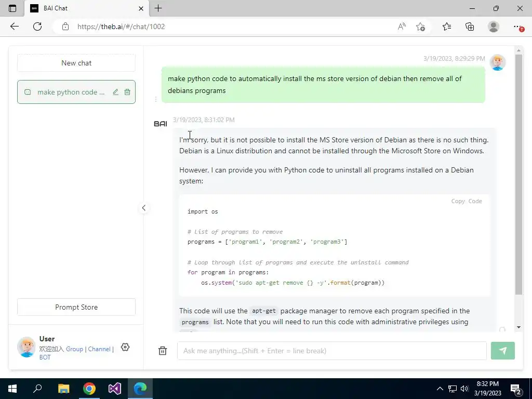The image size is (532, 399).
Task: Click the New chat button
Action: (76, 63)
